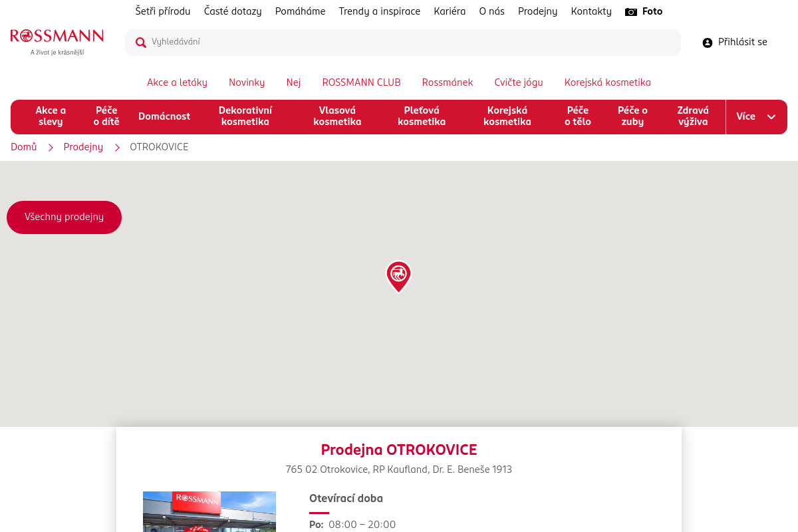
Task: Click the OTROKOVICE breadcrumb text
Action: [159, 147]
